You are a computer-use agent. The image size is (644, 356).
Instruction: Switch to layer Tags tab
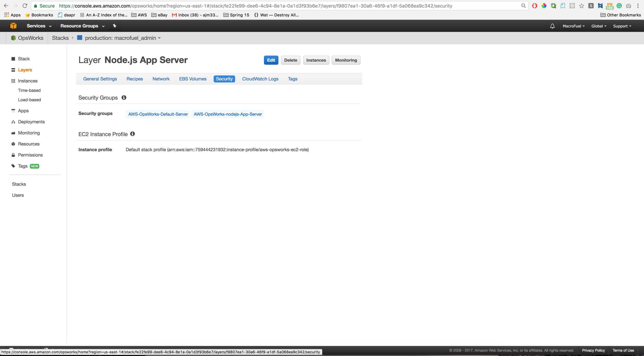(292, 79)
